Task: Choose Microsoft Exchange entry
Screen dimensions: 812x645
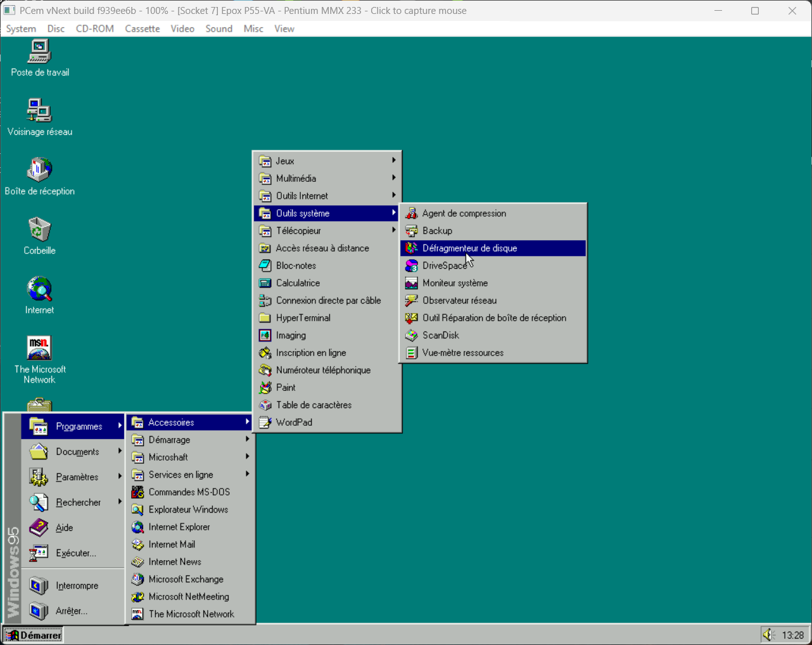Action: pos(191,579)
